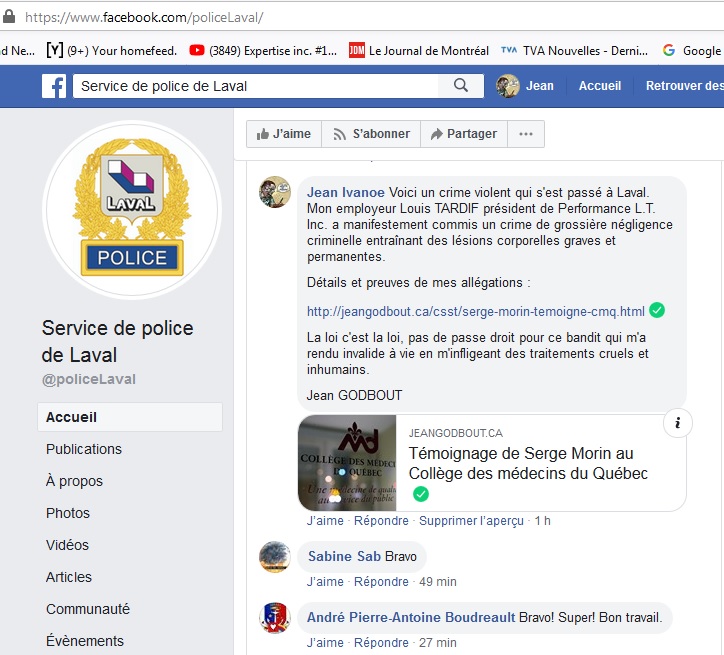
Task: Click the Laval Police profile picture
Action: (x=131, y=210)
